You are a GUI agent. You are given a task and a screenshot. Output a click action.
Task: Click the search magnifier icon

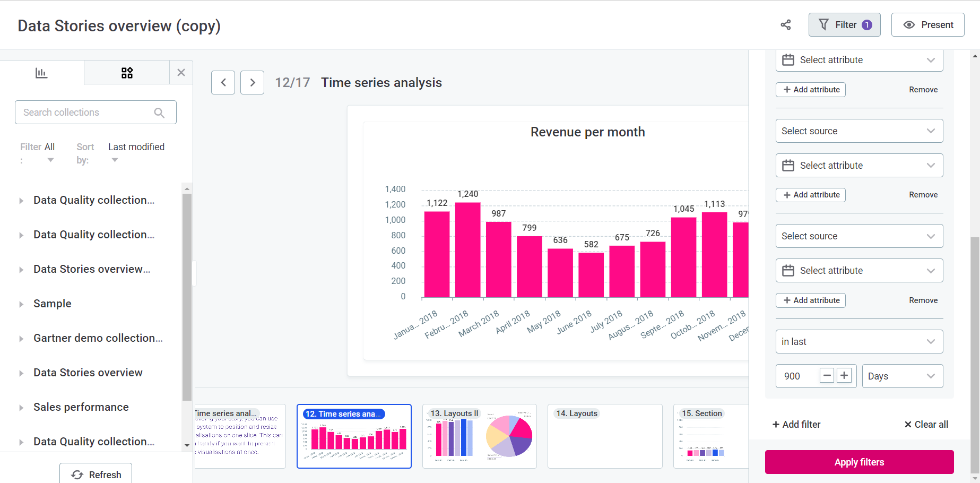click(x=159, y=113)
